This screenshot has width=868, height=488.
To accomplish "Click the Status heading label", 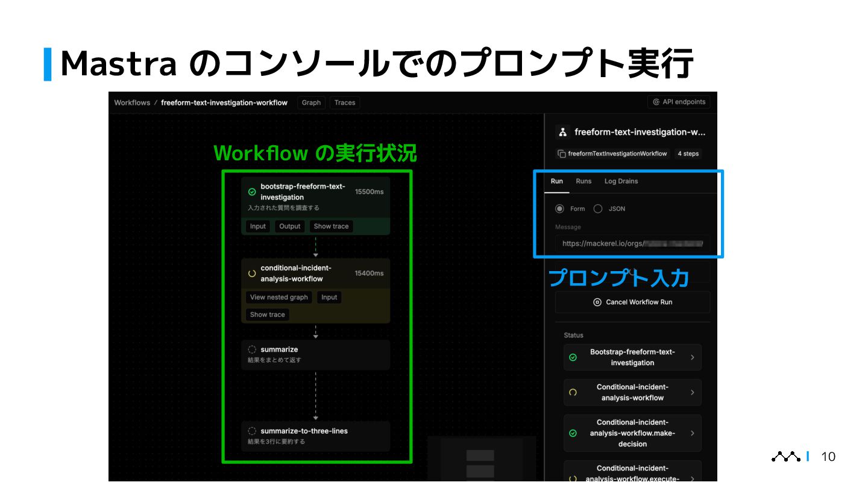I will click(574, 335).
